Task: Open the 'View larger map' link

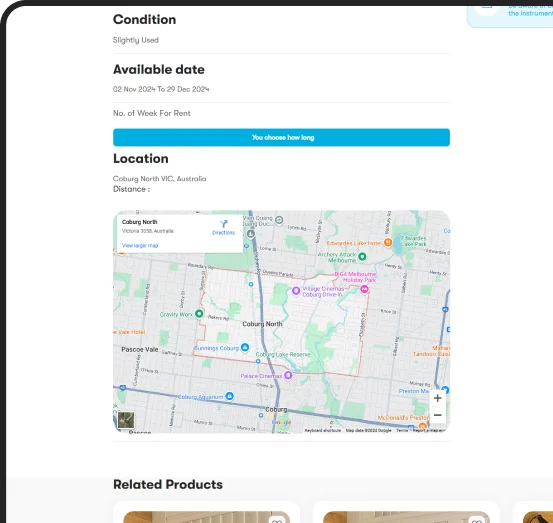Action: pos(140,245)
